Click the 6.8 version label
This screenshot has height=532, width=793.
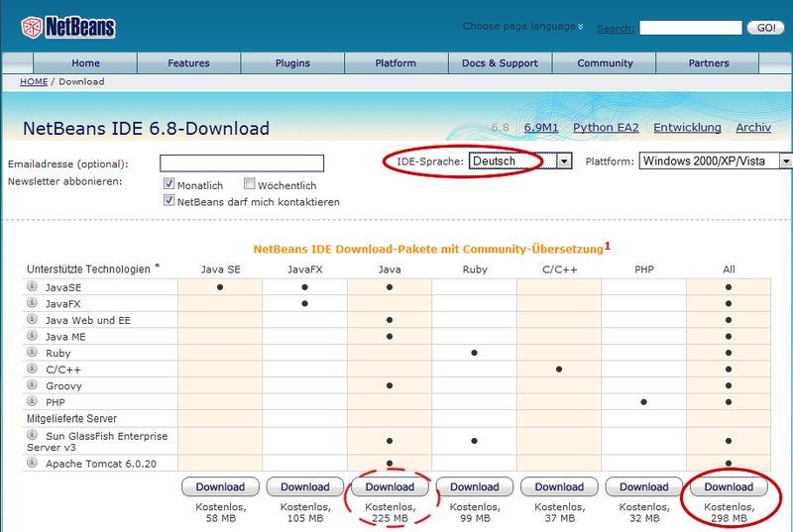(500, 128)
